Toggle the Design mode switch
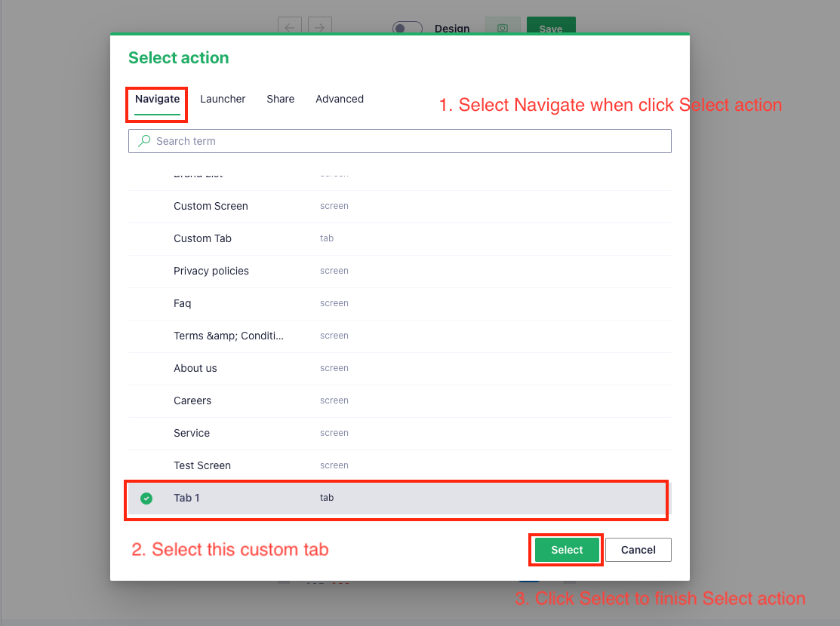Image resolution: width=840 pixels, height=626 pixels. 407,28
